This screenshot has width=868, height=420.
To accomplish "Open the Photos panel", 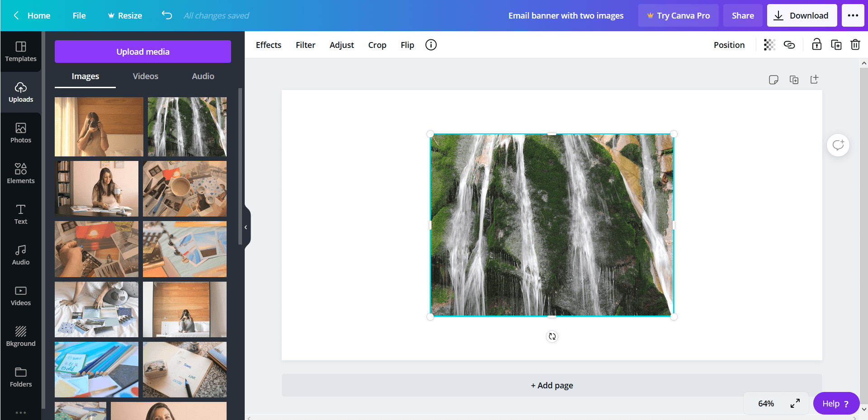I will 21,133.
